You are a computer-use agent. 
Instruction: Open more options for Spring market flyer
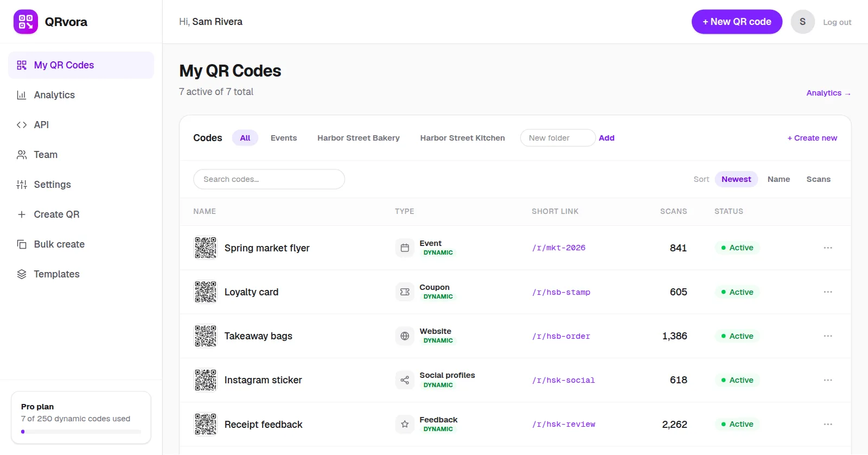pyautogui.click(x=828, y=248)
